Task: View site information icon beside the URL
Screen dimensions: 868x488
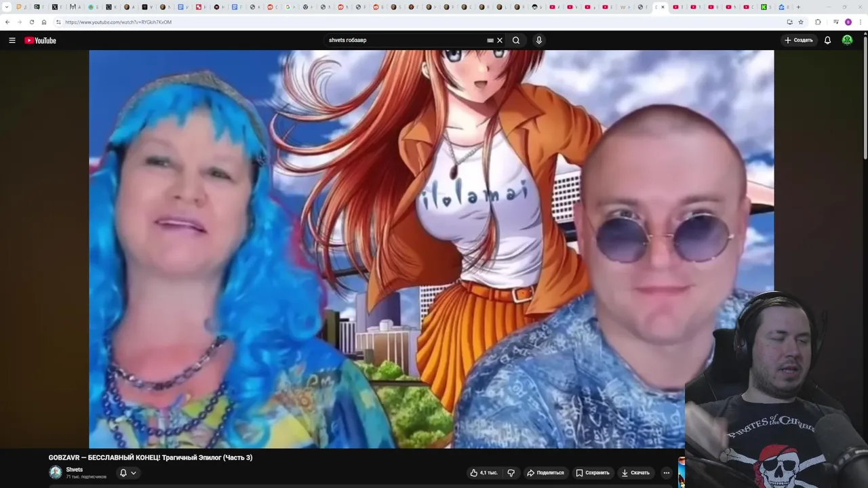Action: pos(58,22)
